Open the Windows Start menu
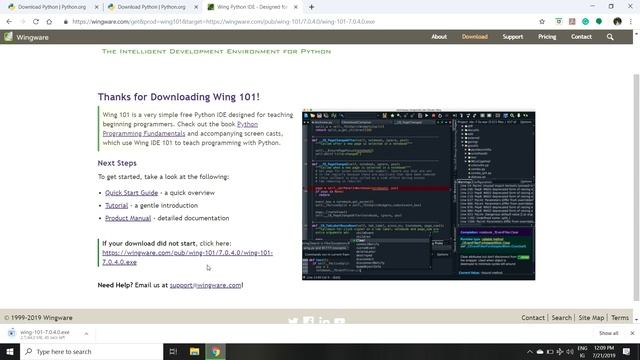 [10, 351]
